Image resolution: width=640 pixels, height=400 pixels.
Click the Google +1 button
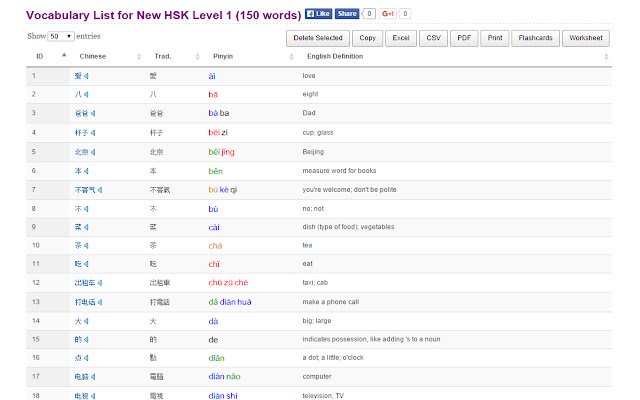pos(387,13)
